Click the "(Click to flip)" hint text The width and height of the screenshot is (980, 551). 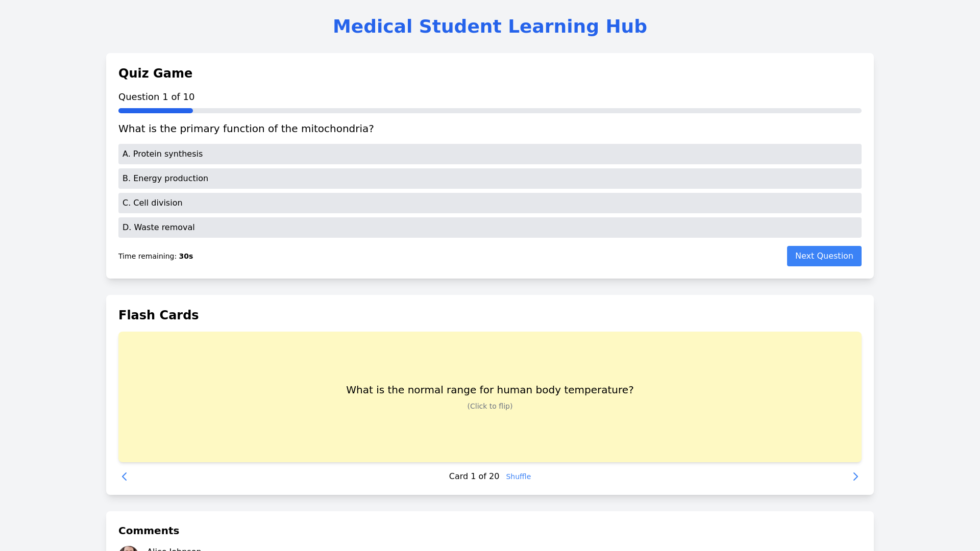[x=489, y=406]
